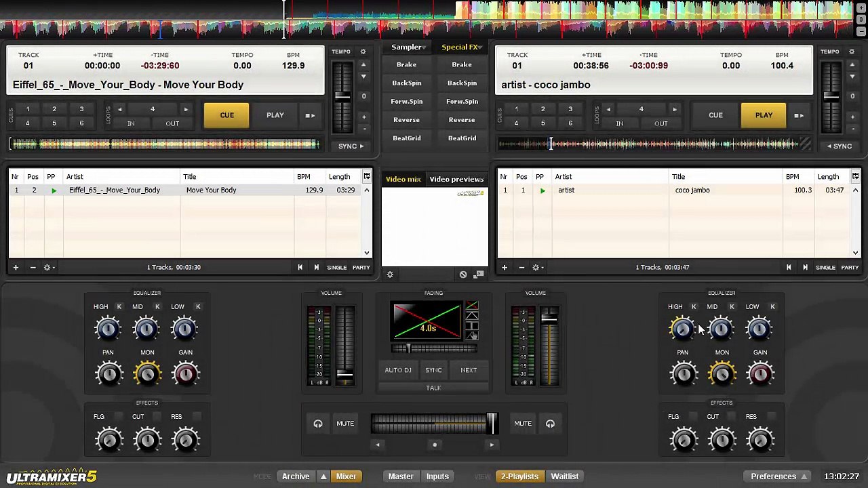Expand the arrow beside Archive

click(x=323, y=476)
